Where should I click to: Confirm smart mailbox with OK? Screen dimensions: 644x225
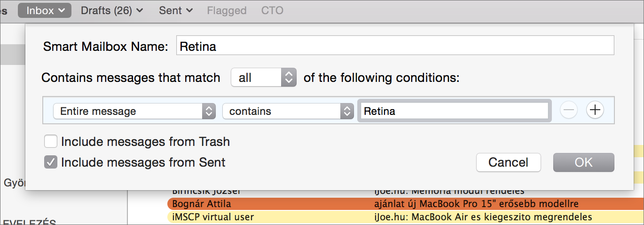[x=584, y=162]
